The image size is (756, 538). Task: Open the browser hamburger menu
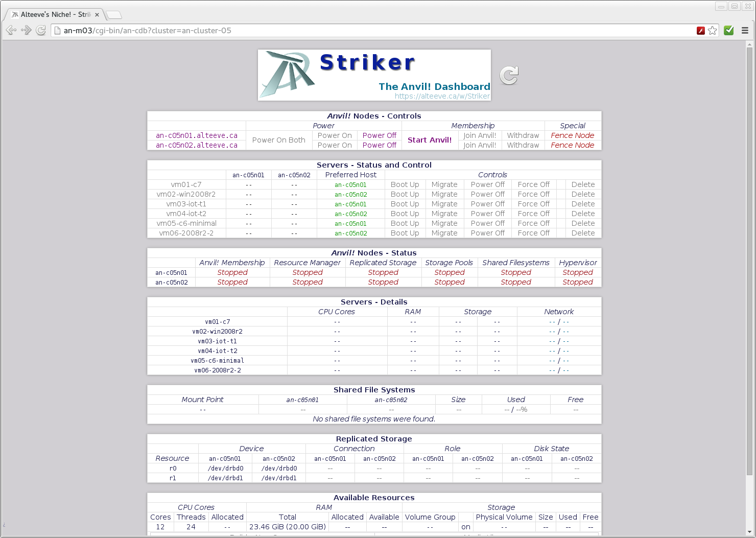(745, 31)
